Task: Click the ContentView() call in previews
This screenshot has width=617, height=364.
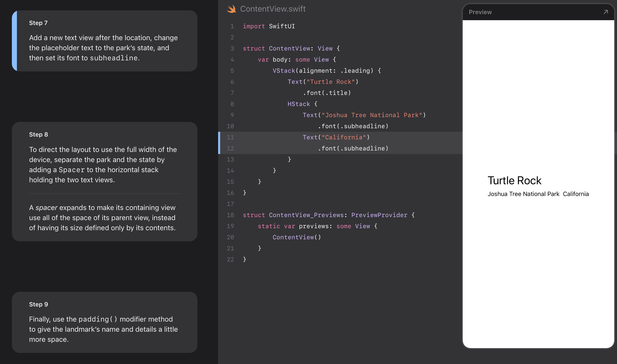Action: pyautogui.click(x=296, y=237)
